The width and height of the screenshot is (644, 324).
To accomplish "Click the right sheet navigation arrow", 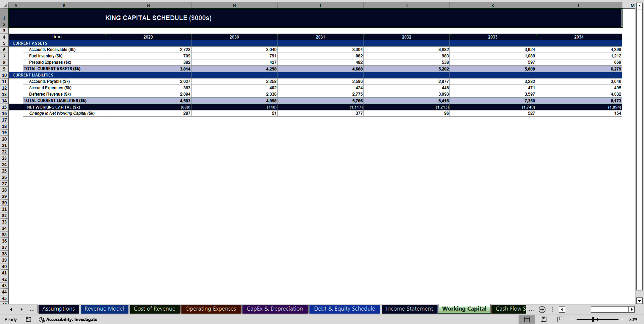I will tap(22, 309).
